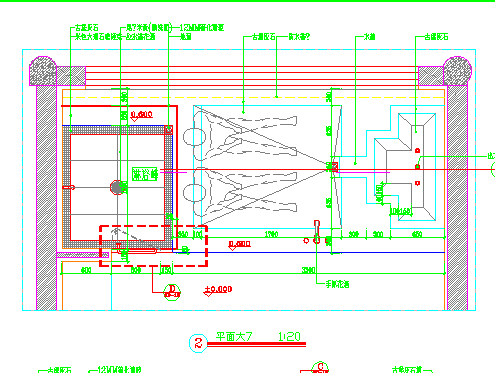Select the drawing title text "平面大7"
This screenshot has height=373, width=495.
(x=234, y=336)
